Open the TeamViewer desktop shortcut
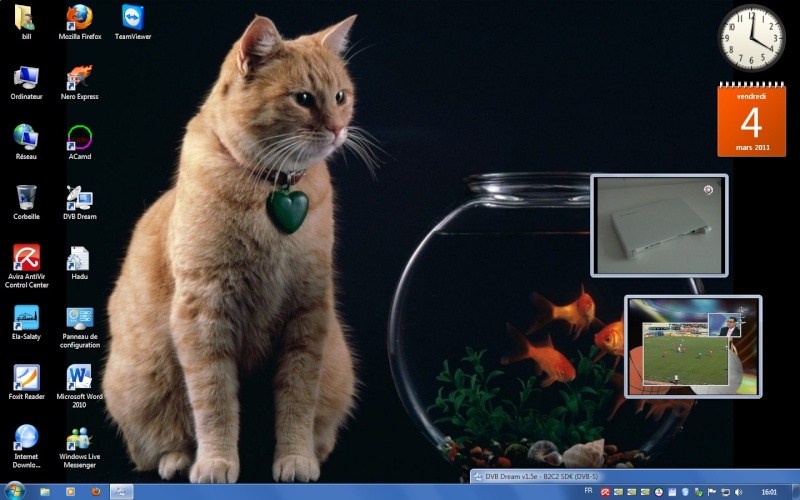The width and height of the screenshot is (800, 500). click(x=133, y=21)
